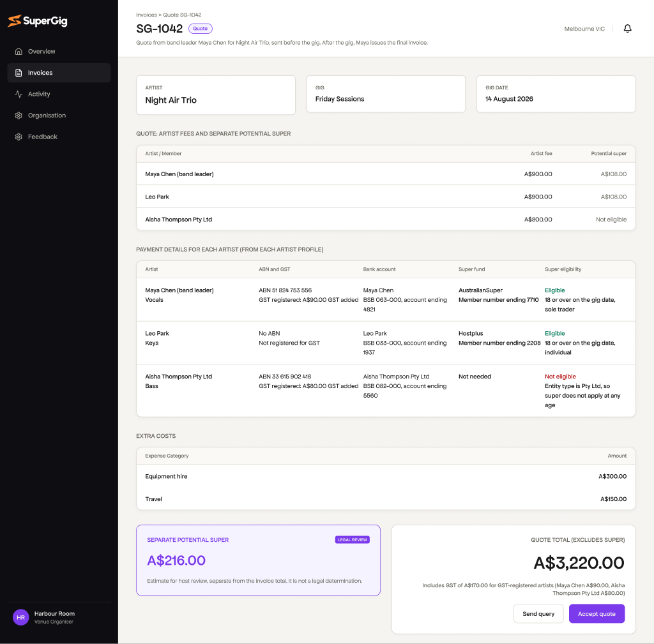Click Harbour Room account name

click(x=54, y=613)
